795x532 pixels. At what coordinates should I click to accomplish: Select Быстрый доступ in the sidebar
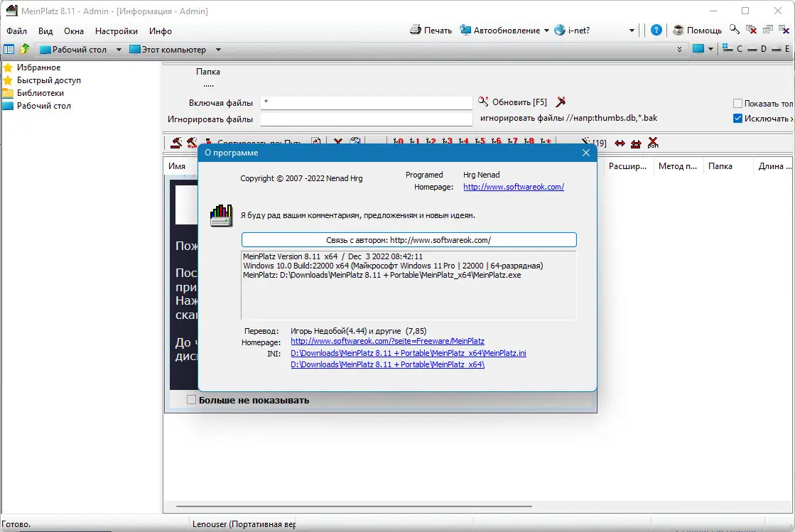coord(49,80)
